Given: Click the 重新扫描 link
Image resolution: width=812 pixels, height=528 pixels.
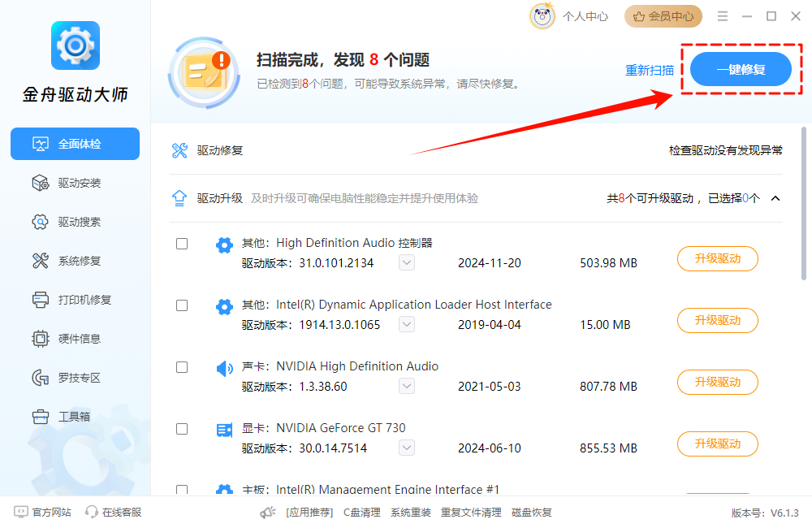Looking at the screenshot, I should click(649, 70).
